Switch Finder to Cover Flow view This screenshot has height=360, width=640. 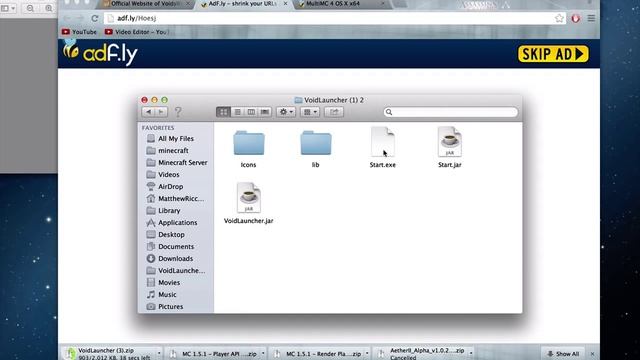265,112
